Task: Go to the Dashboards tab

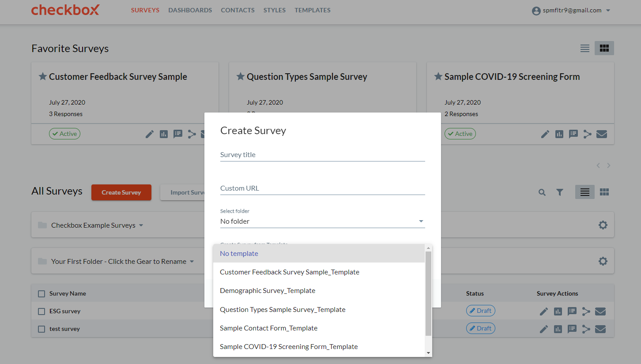Action: click(190, 10)
